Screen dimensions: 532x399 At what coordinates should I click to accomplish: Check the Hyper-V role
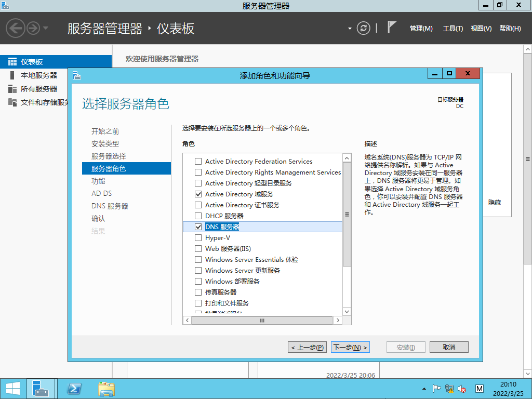[x=198, y=237]
